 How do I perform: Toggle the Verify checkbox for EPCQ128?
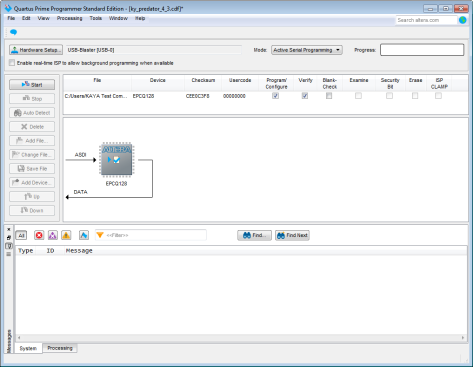tap(305, 96)
